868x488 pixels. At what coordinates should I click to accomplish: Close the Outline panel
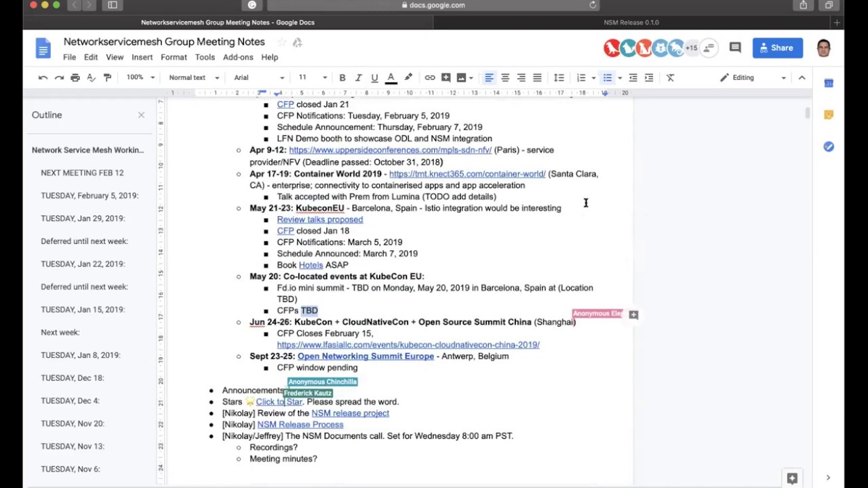[x=141, y=115]
